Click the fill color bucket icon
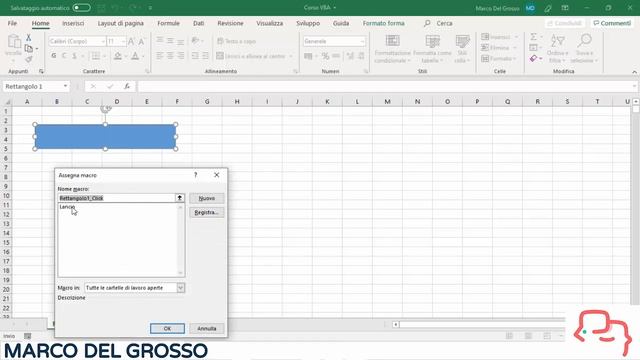Screen dimensions: 640x360 tap(118, 56)
